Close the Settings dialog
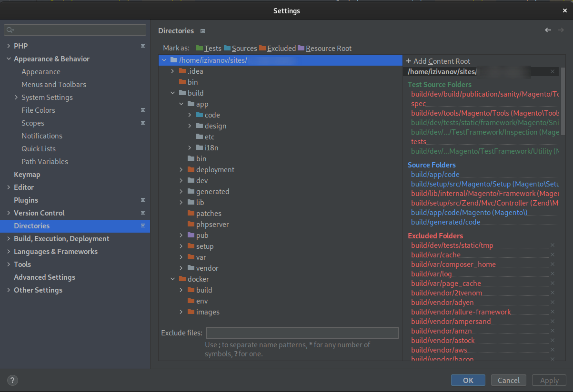The height and width of the screenshot is (392, 573). pyautogui.click(x=565, y=10)
